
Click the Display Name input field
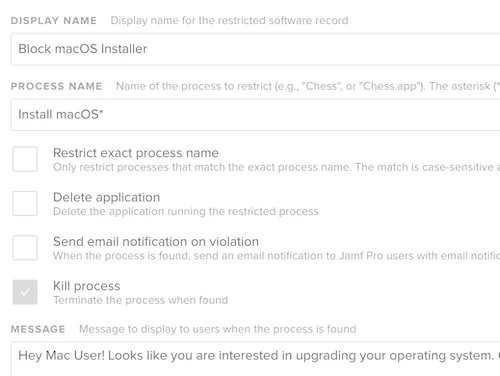pos(255,49)
